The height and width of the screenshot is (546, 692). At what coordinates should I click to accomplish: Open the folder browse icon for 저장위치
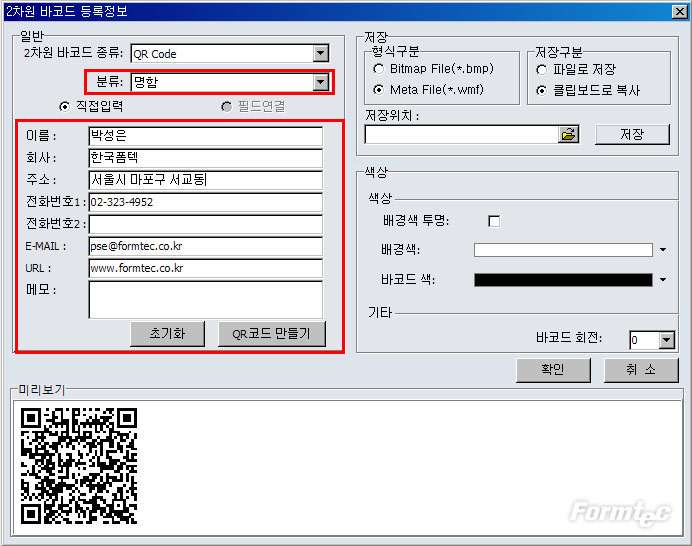(x=569, y=135)
